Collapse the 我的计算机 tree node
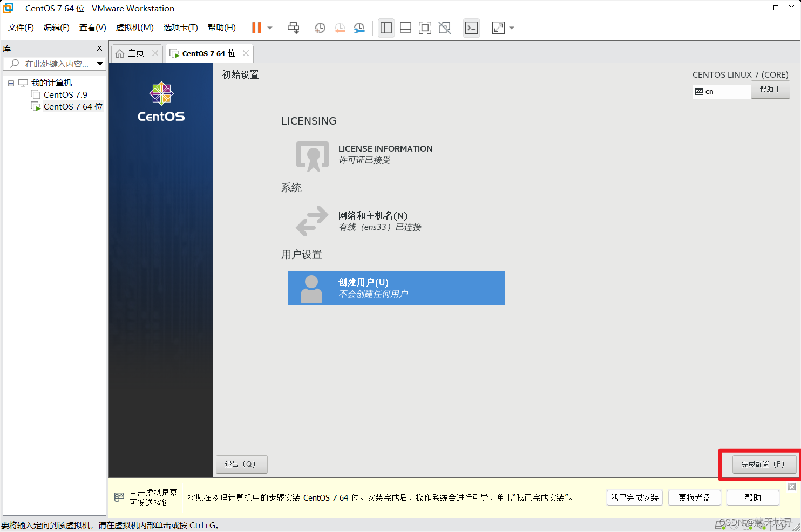 pyautogui.click(x=11, y=83)
